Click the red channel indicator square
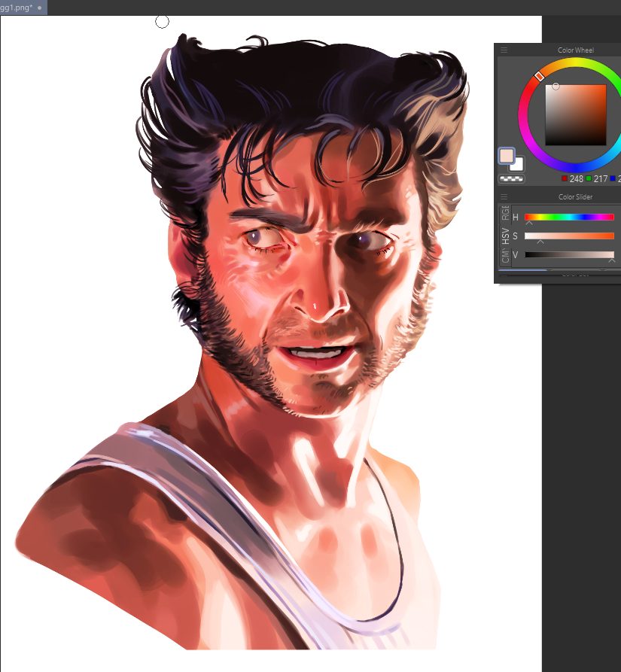 (x=565, y=178)
